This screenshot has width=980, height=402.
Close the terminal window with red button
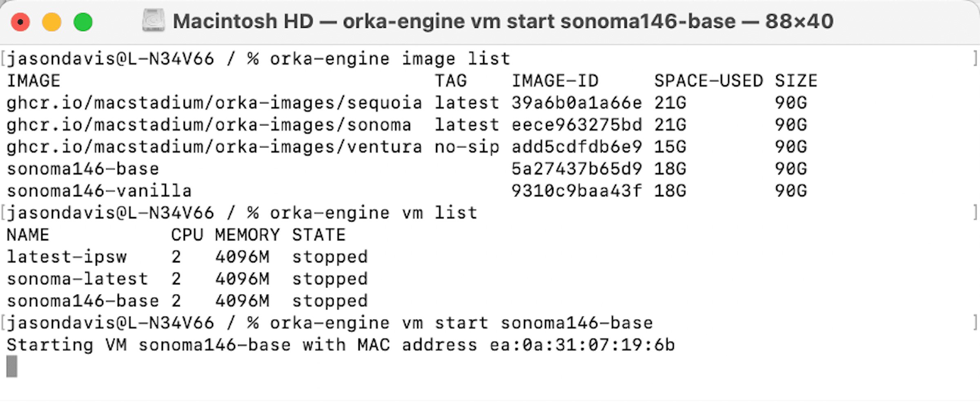20,22
